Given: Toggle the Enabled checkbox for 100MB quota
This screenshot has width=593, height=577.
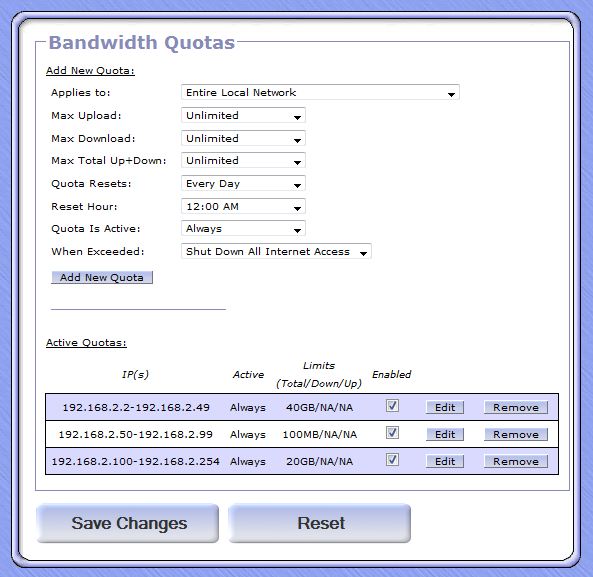Looking at the screenshot, I should click(392, 433).
